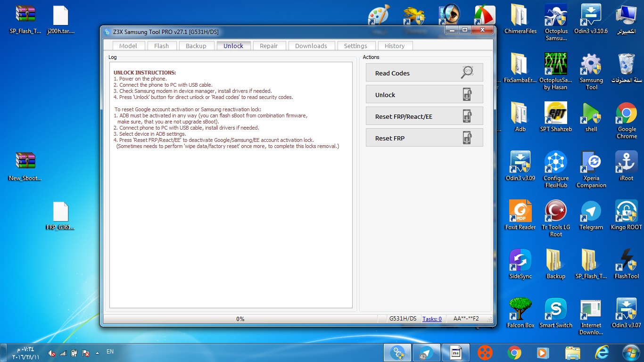Screen dimensions: 644x362
Task: Open Smart Switch shortcut
Action: point(556,314)
